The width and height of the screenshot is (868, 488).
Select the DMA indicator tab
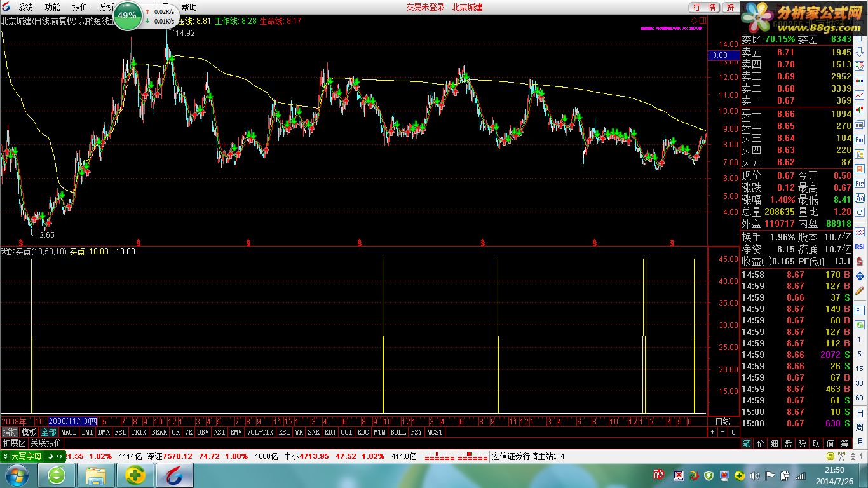click(x=104, y=432)
